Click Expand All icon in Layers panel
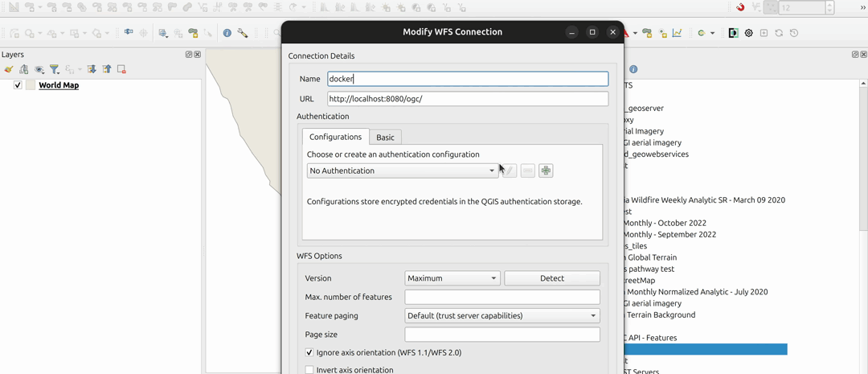The height and width of the screenshot is (374, 868). coord(92,69)
